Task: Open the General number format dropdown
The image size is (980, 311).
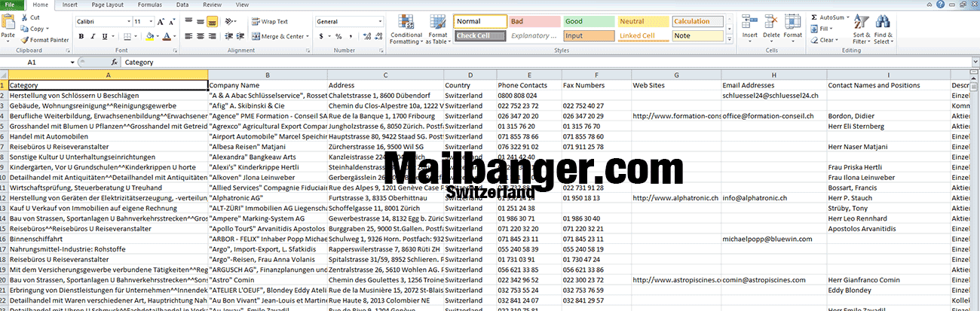Action: (x=380, y=22)
